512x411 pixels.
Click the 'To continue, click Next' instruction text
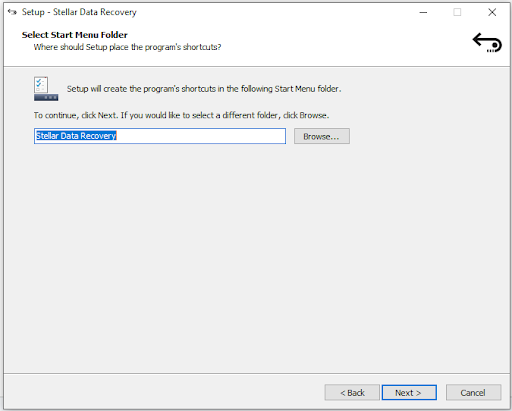coord(181,115)
